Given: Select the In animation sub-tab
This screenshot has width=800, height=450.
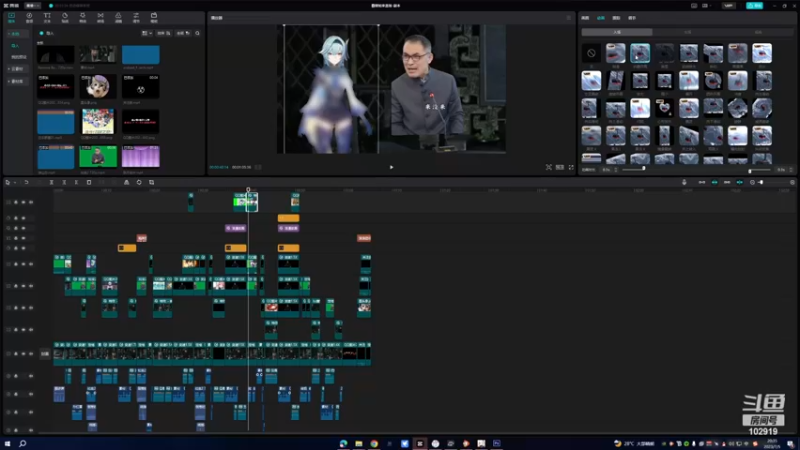Looking at the screenshot, I should coord(617,32).
